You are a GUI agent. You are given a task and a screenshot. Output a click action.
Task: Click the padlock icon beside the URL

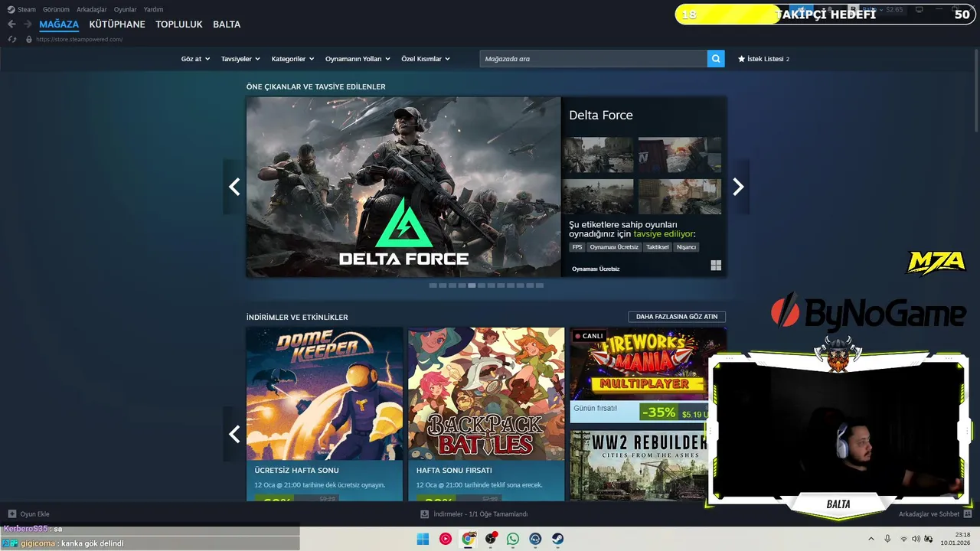click(28, 39)
